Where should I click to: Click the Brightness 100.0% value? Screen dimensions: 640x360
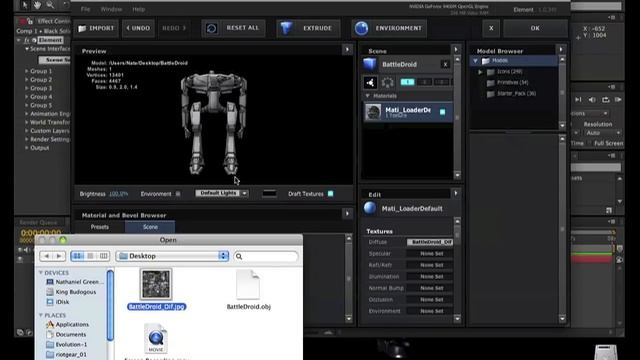(x=118, y=194)
